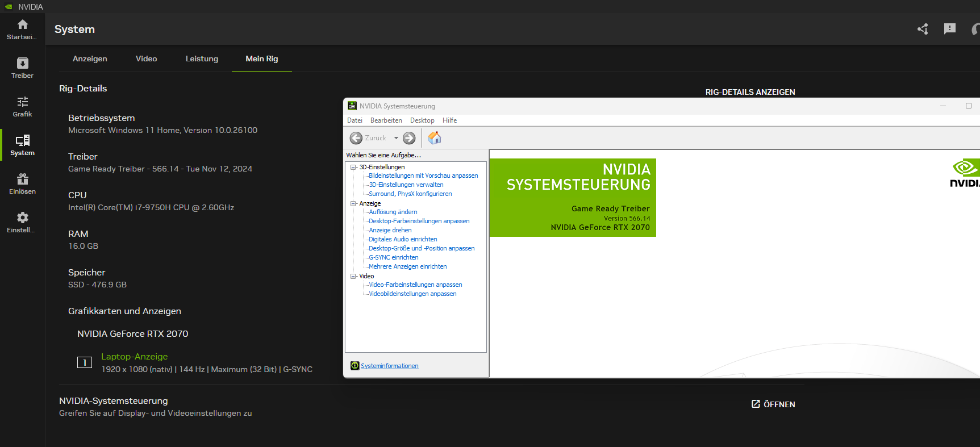Open the Grafik section in sidebar

[22, 106]
